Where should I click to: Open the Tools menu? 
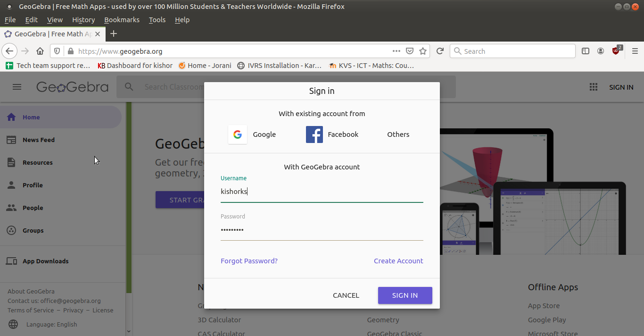click(157, 20)
